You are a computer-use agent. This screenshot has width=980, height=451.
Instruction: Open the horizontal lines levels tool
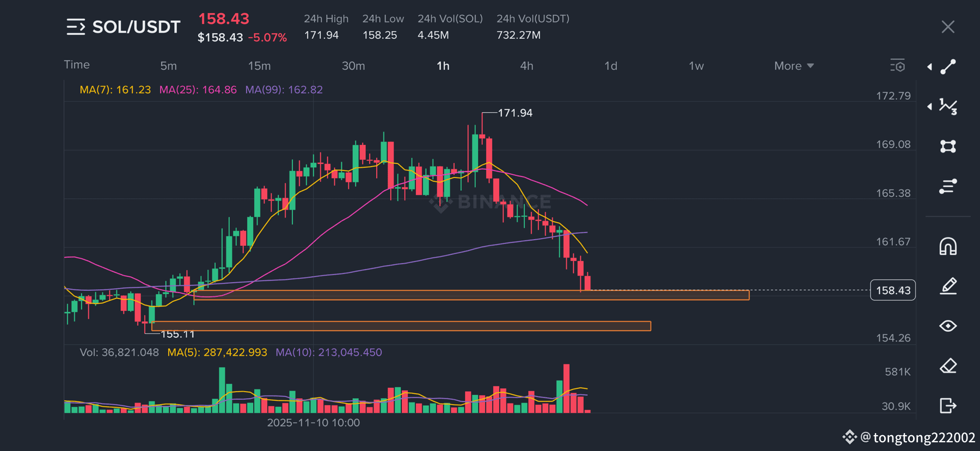tap(948, 186)
